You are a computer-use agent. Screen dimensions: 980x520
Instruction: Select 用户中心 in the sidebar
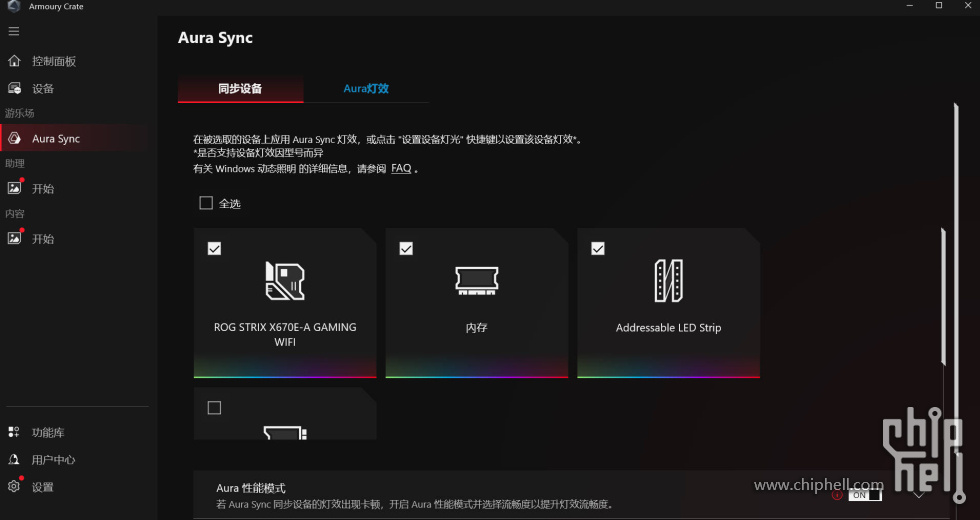coord(54,460)
